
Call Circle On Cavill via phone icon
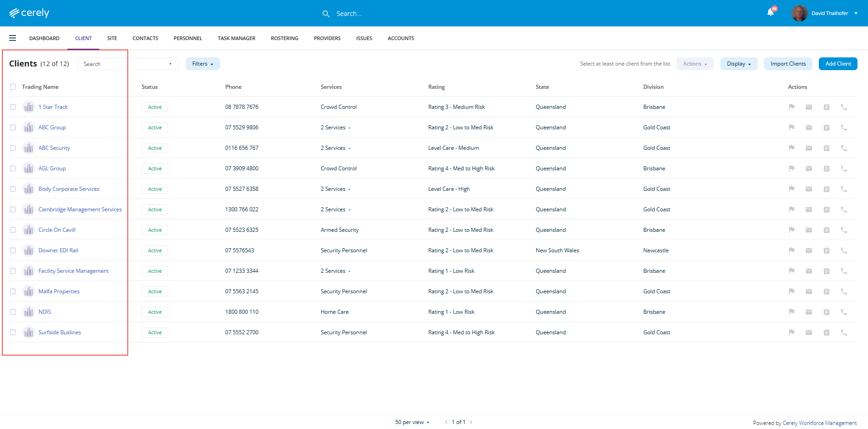click(844, 230)
